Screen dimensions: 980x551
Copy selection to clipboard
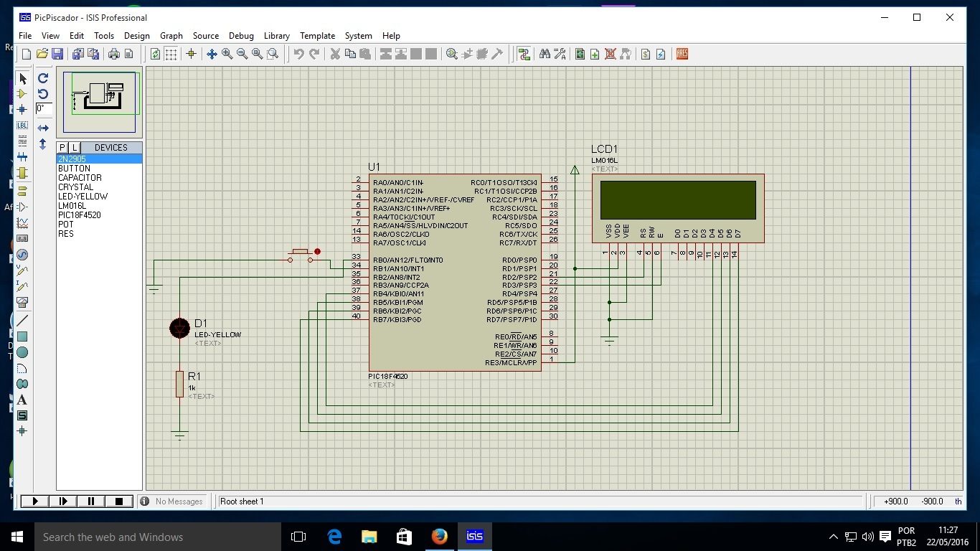tap(350, 54)
